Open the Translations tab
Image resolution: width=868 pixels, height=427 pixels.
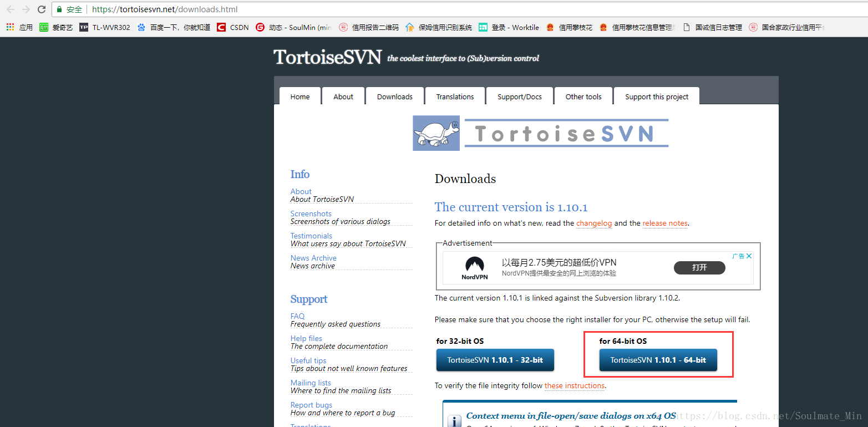click(x=455, y=96)
